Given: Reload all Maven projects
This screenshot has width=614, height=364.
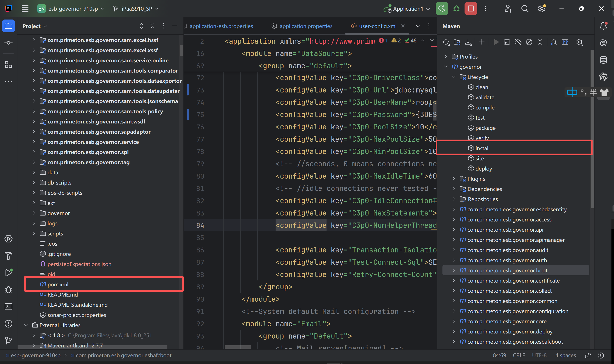Looking at the screenshot, I should 446,42.
